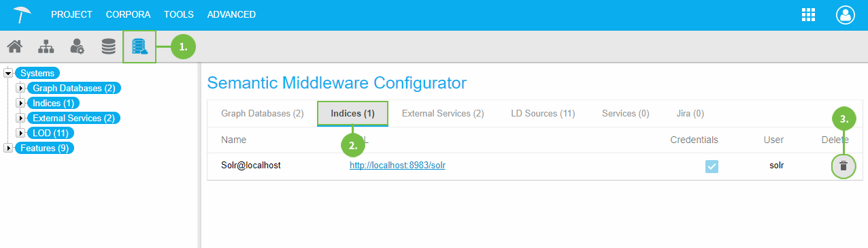
Task: Expand LOD (11) tree node
Action: (x=20, y=133)
